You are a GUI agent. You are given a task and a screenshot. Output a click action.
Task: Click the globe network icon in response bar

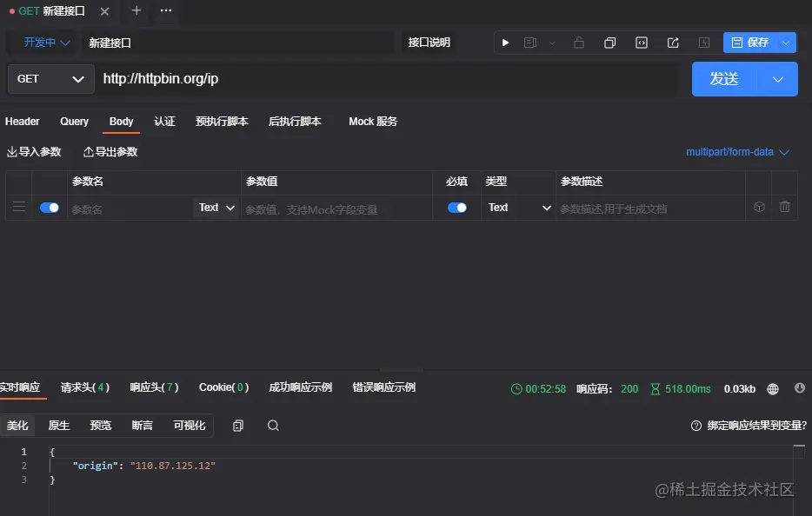coord(773,388)
